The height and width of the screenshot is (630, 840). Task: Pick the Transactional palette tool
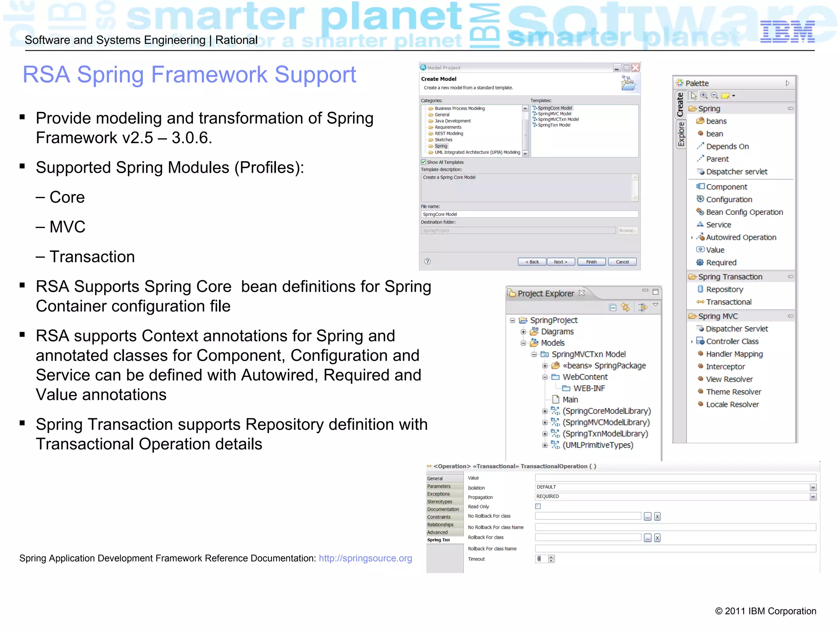coord(724,302)
